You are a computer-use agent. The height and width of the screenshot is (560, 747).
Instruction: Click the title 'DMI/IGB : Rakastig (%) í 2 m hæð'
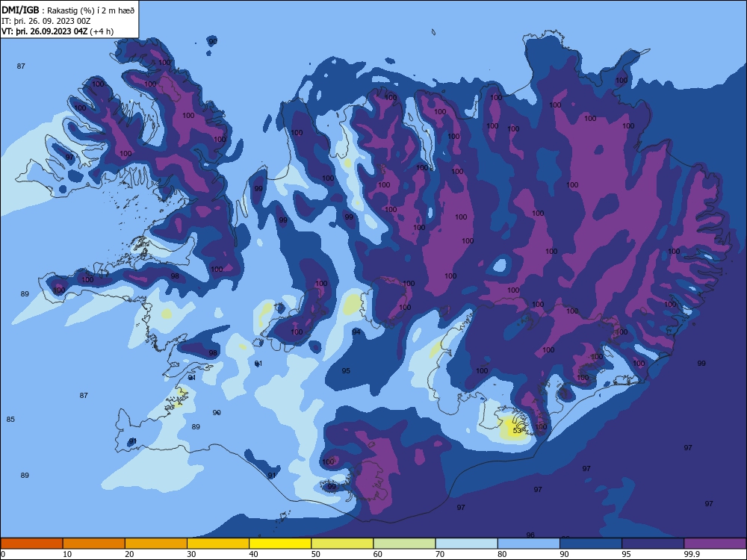click(x=68, y=10)
